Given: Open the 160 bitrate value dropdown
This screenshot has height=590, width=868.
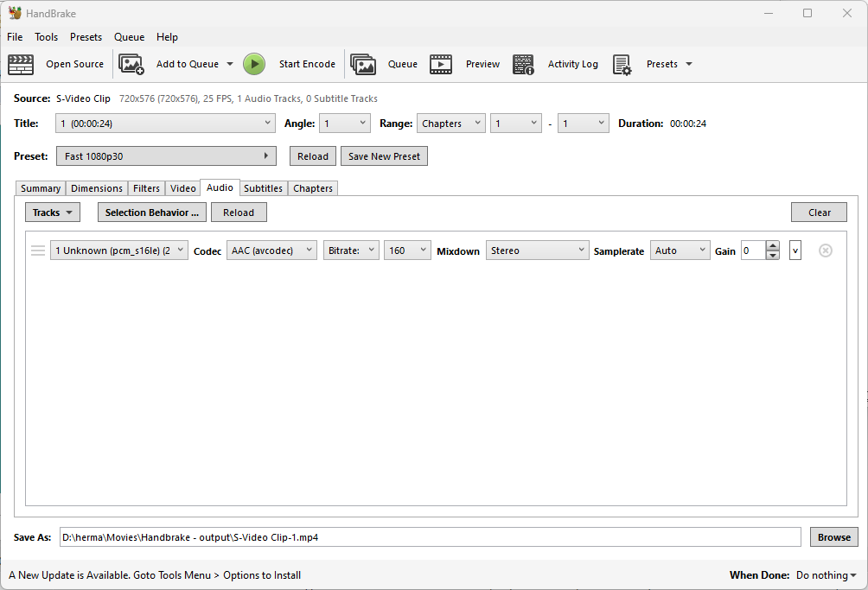Looking at the screenshot, I should [x=407, y=251].
